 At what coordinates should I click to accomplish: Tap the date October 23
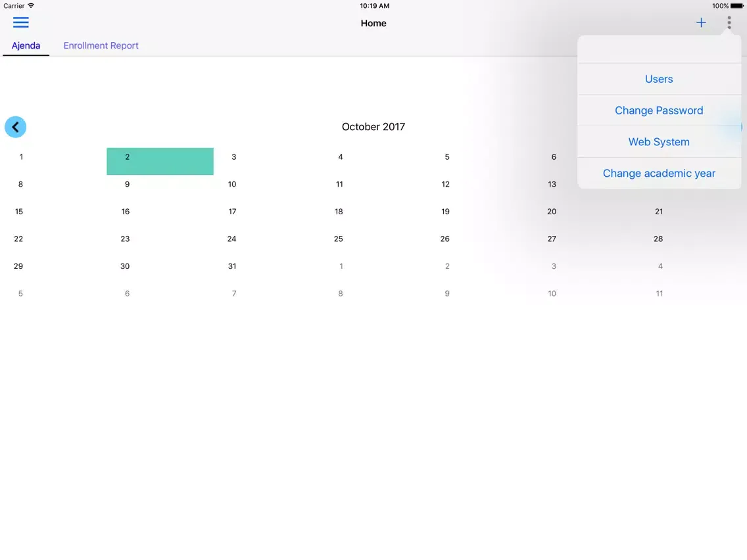(126, 239)
